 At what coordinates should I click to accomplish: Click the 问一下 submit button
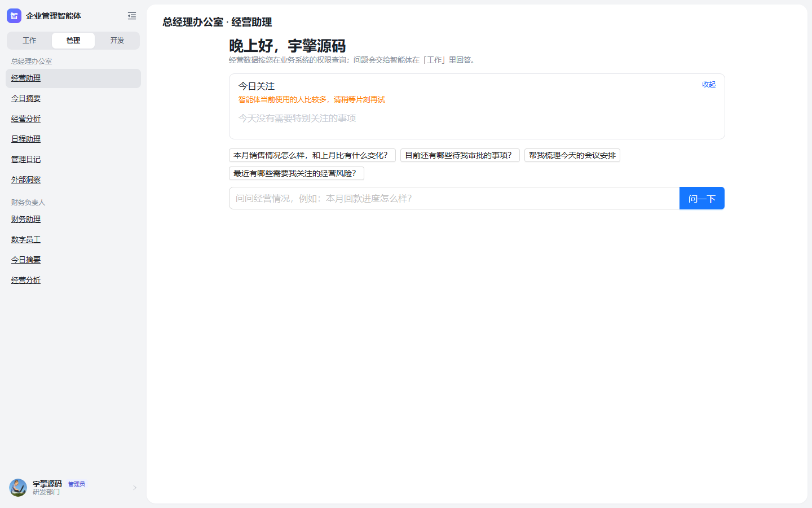pyautogui.click(x=702, y=198)
